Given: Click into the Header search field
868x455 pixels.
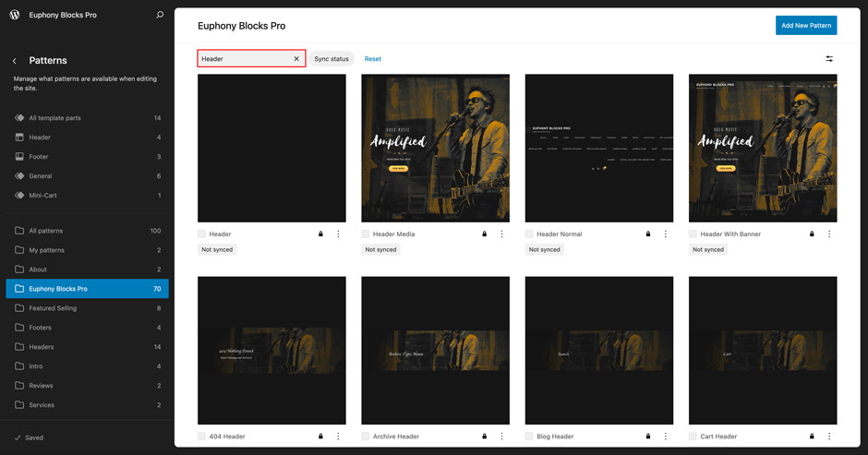Looking at the screenshot, I should pos(245,59).
